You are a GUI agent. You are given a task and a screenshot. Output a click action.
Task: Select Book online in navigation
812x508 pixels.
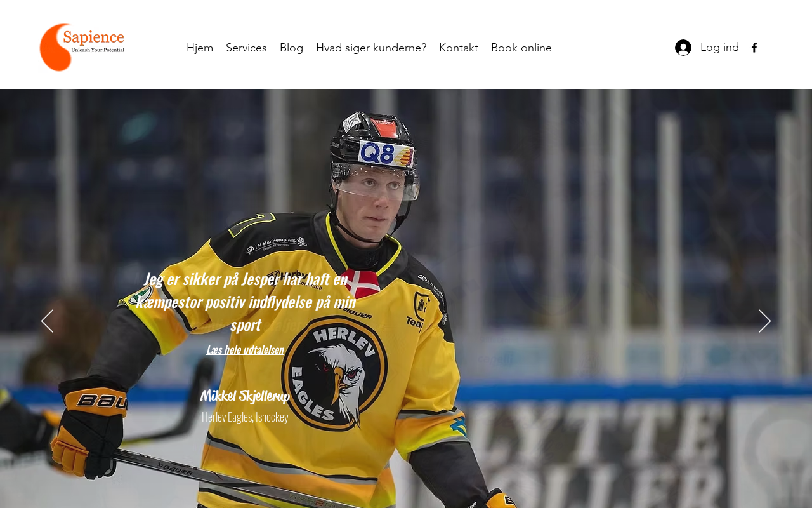(521, 48)
